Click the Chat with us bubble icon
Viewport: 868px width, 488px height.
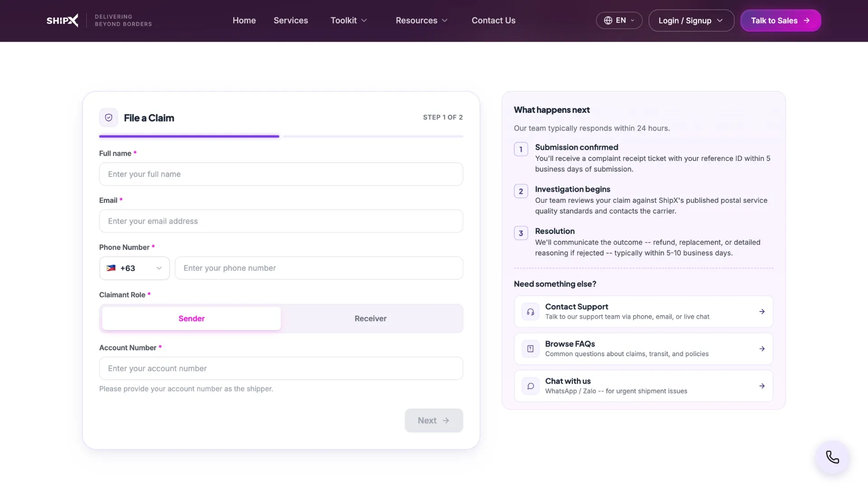click(530, 386)
